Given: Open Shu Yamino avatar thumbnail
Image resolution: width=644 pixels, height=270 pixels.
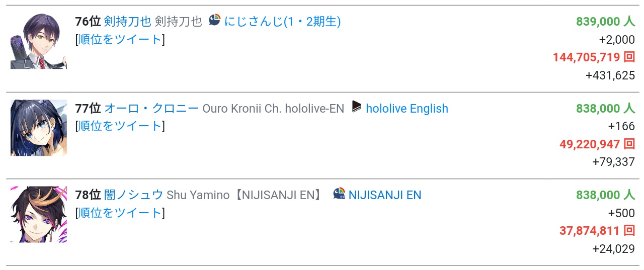Looking at the screenshot, I should pyautogui.click(x=39, y=215).
